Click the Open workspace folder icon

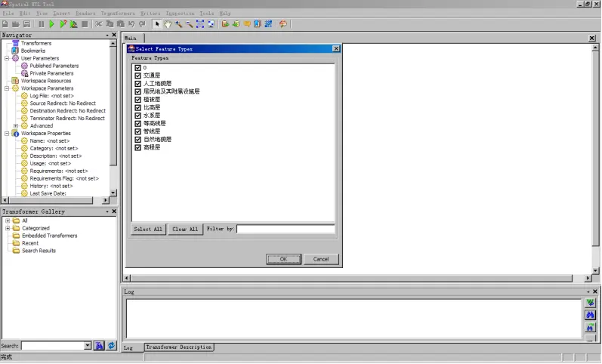point(16,24)
